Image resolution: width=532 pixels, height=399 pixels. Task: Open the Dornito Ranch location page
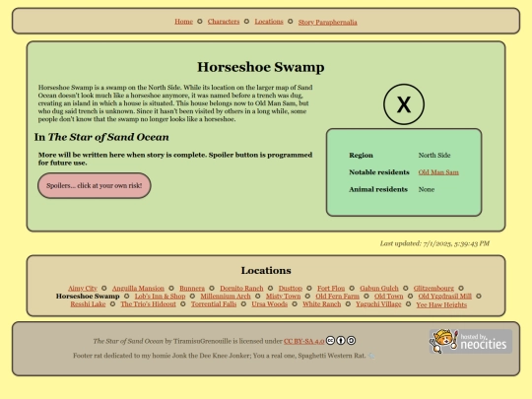tap(241, 288)
